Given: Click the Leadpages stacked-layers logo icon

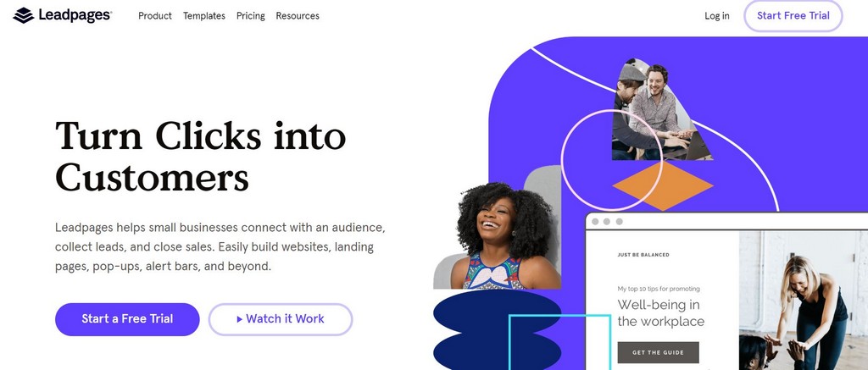Looking at the screenshot, I should pyautogui.click(x=23, y=15).
